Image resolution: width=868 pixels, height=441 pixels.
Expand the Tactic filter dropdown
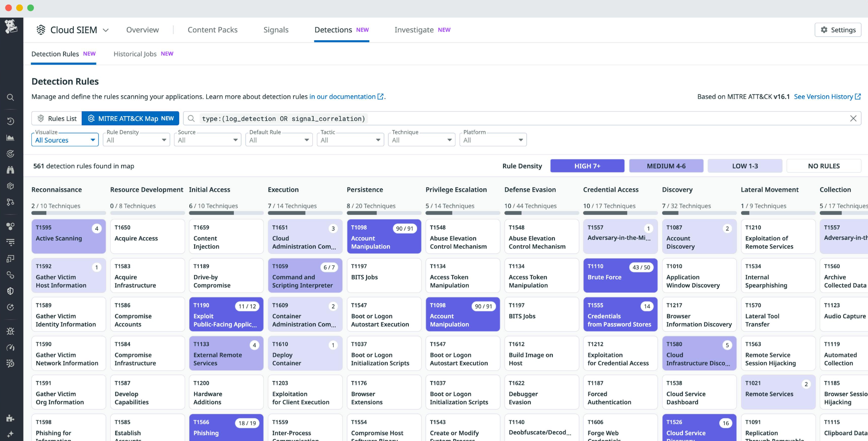[350, 140]
